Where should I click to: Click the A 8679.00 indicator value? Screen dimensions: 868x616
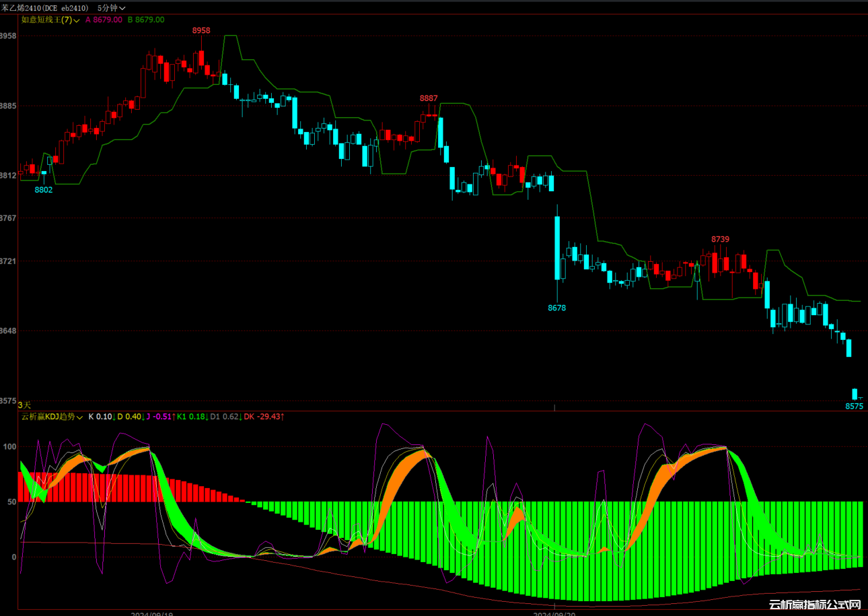104,20
